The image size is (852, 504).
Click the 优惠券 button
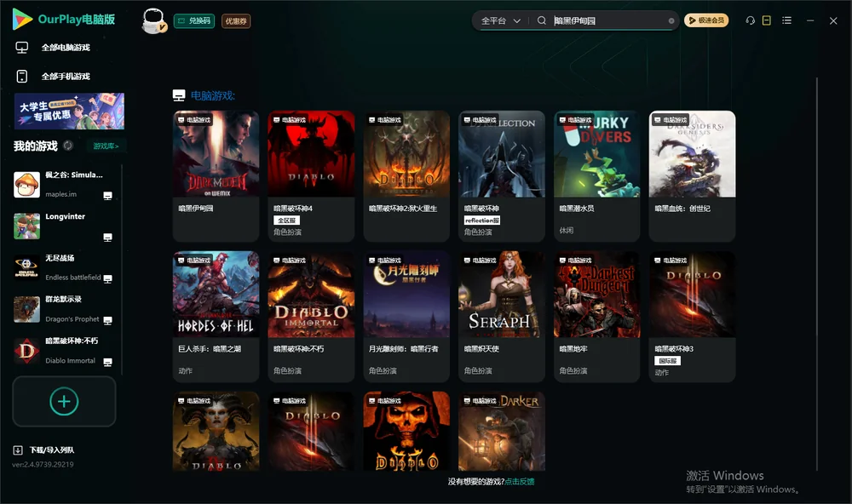(x=236, y=21)
